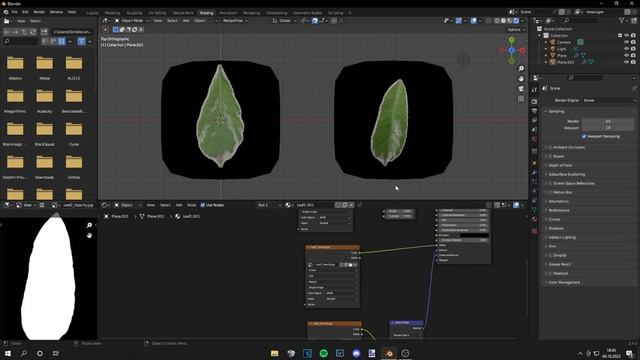Click the file browser search field

click(20, 41)
